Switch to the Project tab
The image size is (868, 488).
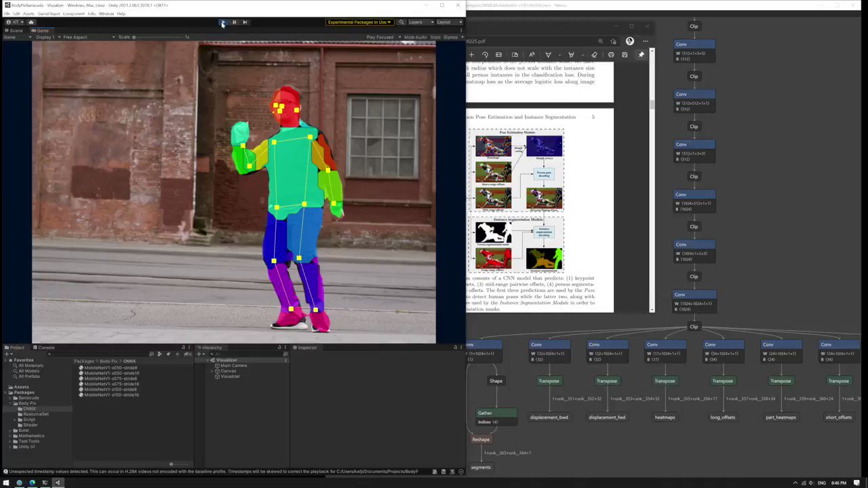point(14,348)
